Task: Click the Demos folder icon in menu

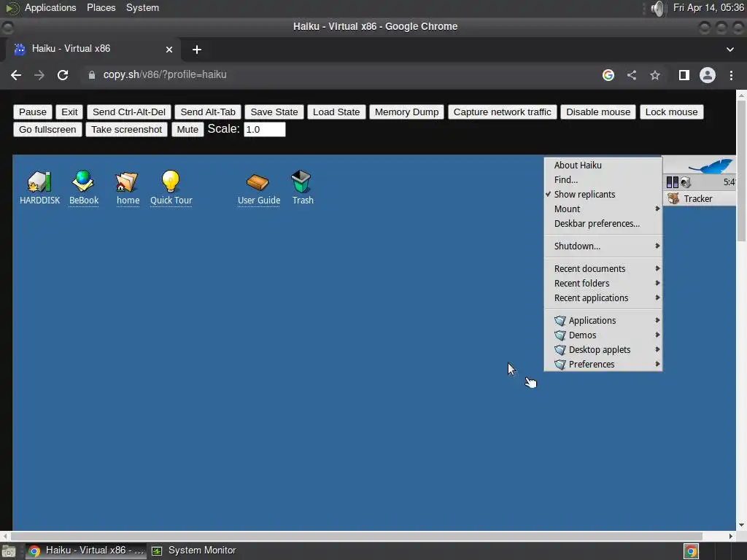Action: (560, 335)
